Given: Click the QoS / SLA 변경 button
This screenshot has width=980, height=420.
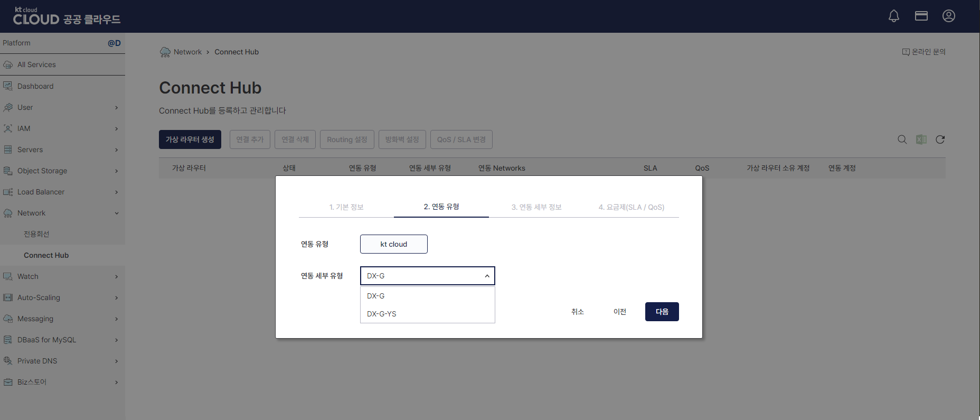Looking at the screenshot, I should (x=461, y=139).
